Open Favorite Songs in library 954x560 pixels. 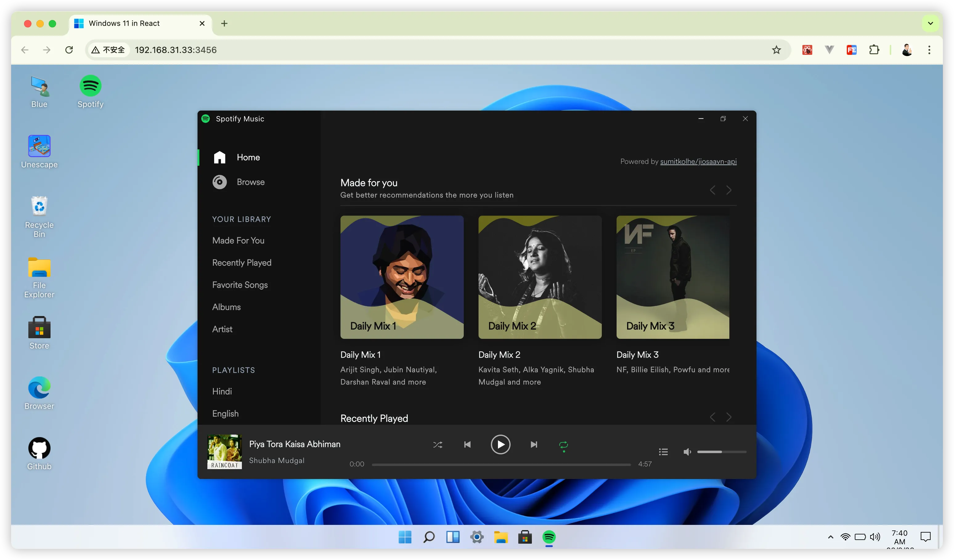tap(240, 285)
